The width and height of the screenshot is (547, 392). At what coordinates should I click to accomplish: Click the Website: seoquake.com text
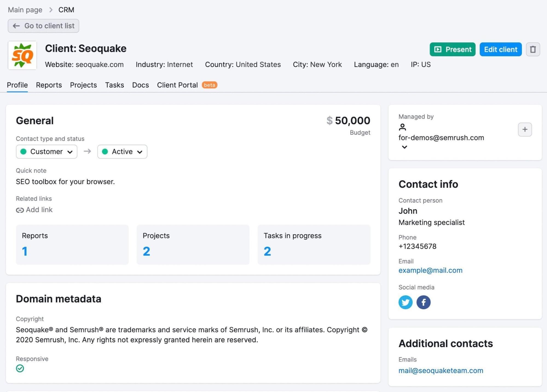click(84, 65)
